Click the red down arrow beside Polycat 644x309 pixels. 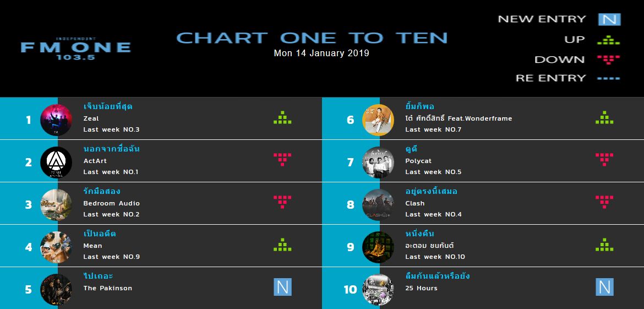(604, 159)
